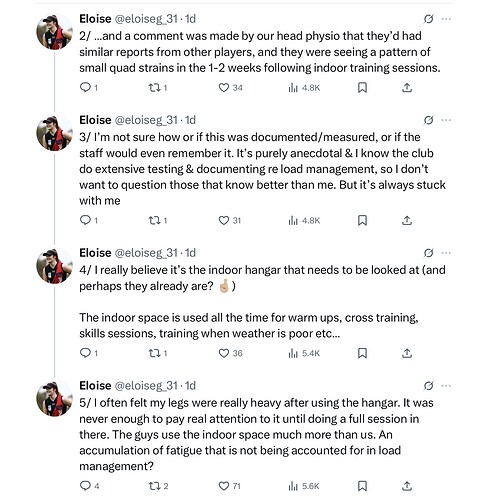Open more options on the 2/ tweet
Viewport: 489px width, 500px height.
pos(446,19)
